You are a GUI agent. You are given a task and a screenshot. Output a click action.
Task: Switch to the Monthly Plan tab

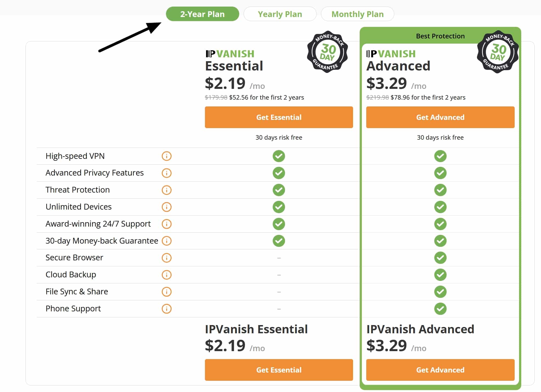click(x=357, y=14)
